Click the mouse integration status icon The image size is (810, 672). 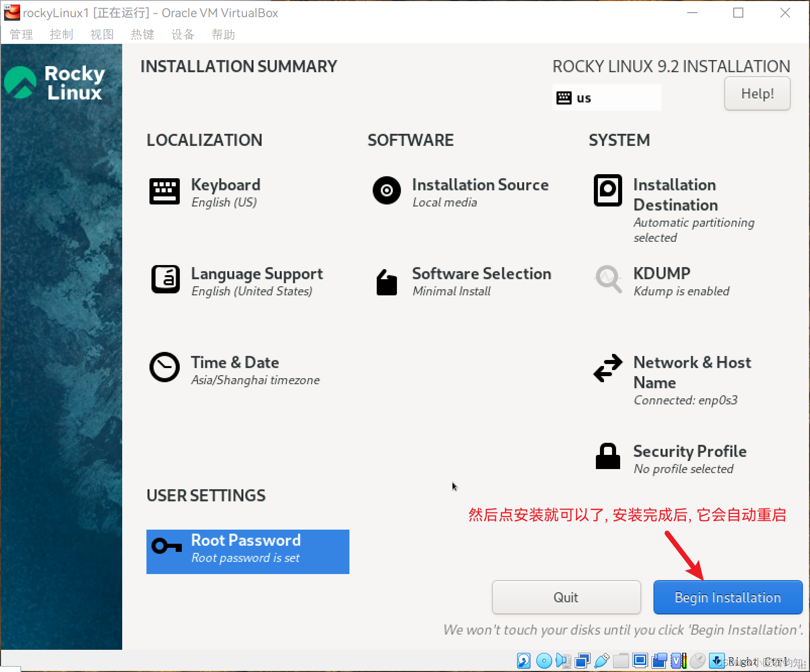pyautogui.click(x=697, y=660)
